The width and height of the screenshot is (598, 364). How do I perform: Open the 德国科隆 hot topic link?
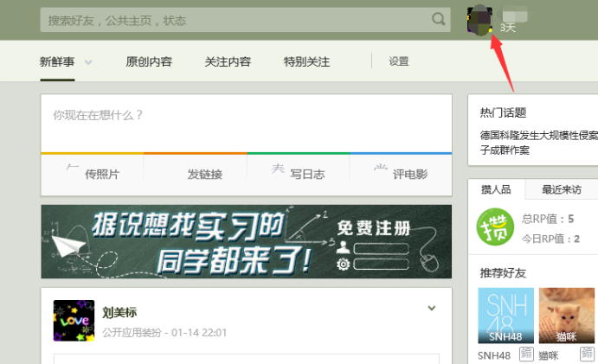tap(538, 143)
